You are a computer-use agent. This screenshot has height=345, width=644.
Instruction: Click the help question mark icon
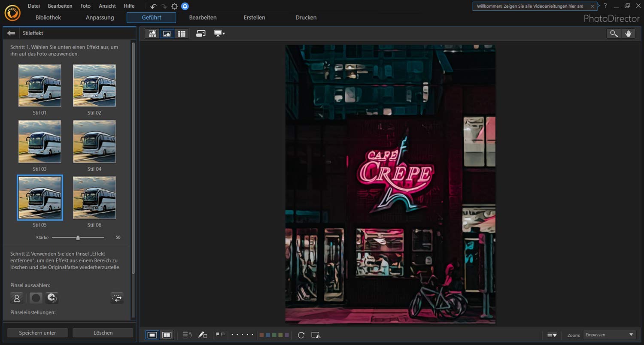coord(605,6)
